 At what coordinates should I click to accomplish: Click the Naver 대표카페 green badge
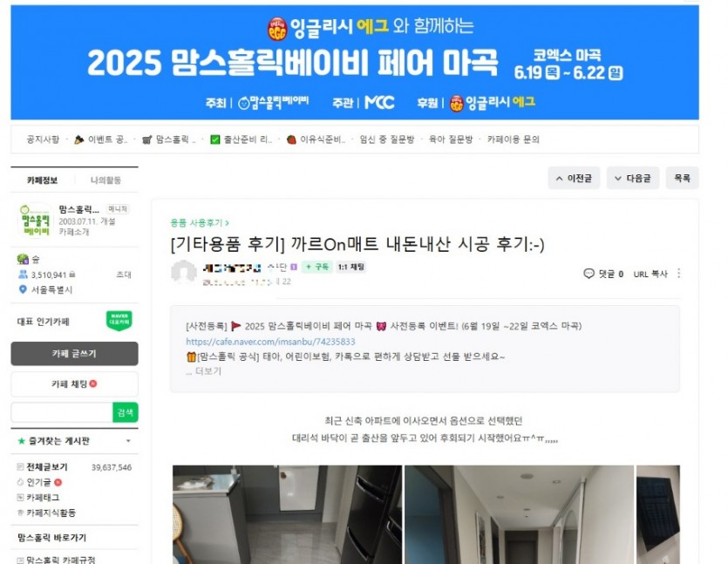click(119, 321)
